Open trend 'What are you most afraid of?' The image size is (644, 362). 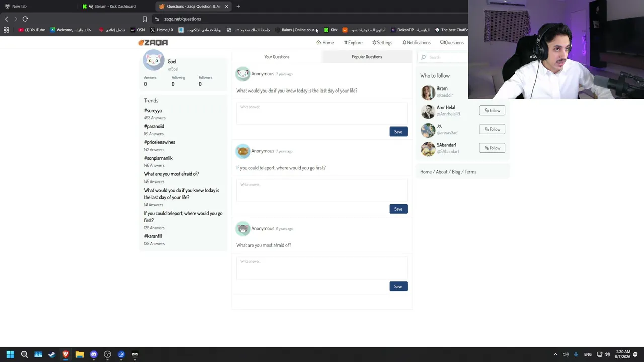point(172,174)
